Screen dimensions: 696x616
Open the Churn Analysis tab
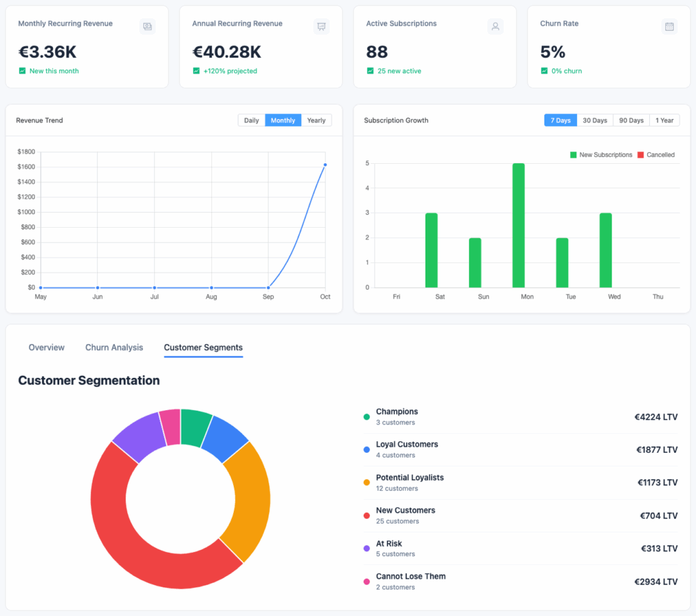click(114, 347)
